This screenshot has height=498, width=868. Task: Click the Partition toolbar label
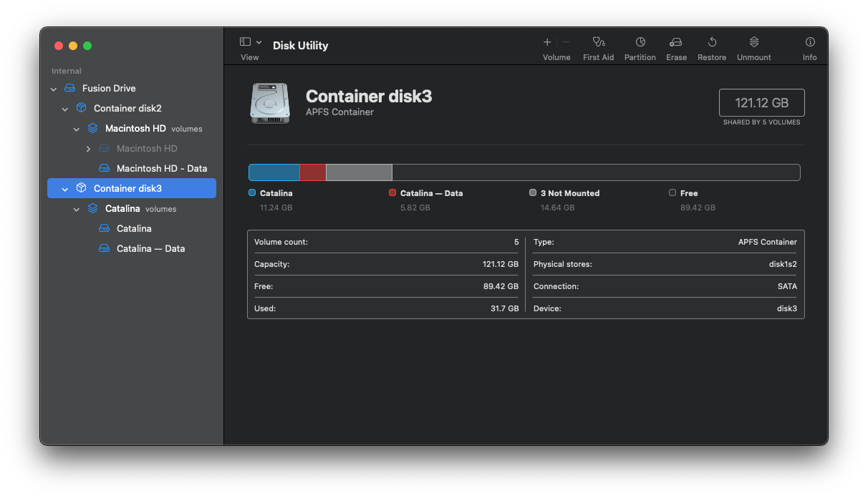coord(640,57)
